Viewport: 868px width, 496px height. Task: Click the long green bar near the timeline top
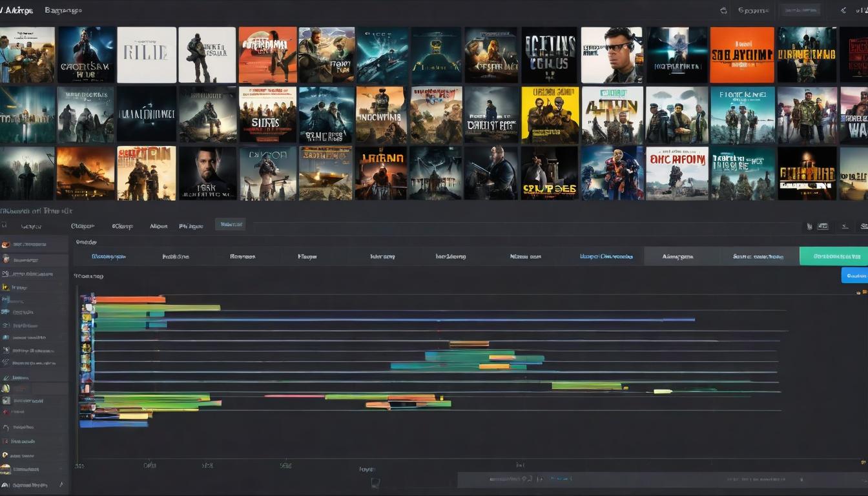[x=158, y=308]
